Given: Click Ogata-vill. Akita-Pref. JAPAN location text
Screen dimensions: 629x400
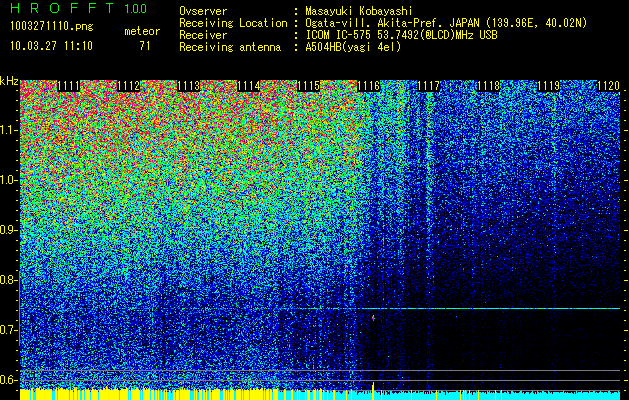Looking at the screenshot, I should [446, 23].
